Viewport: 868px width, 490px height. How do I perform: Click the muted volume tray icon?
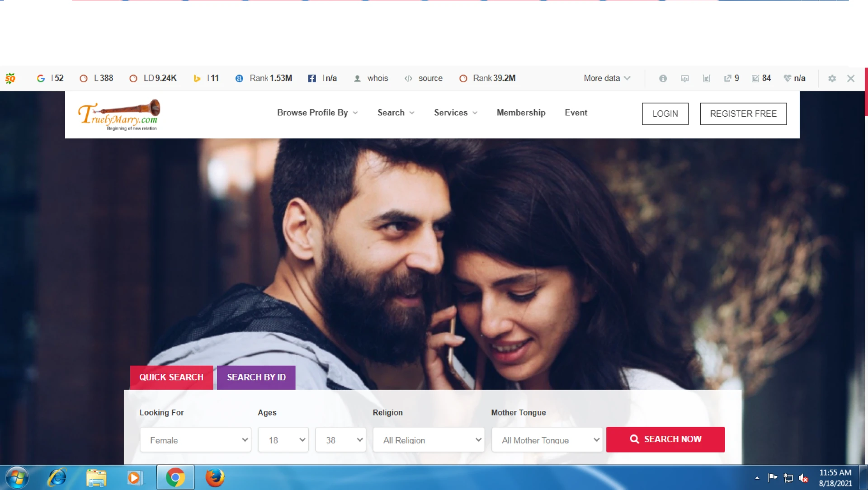pos(803,478)
